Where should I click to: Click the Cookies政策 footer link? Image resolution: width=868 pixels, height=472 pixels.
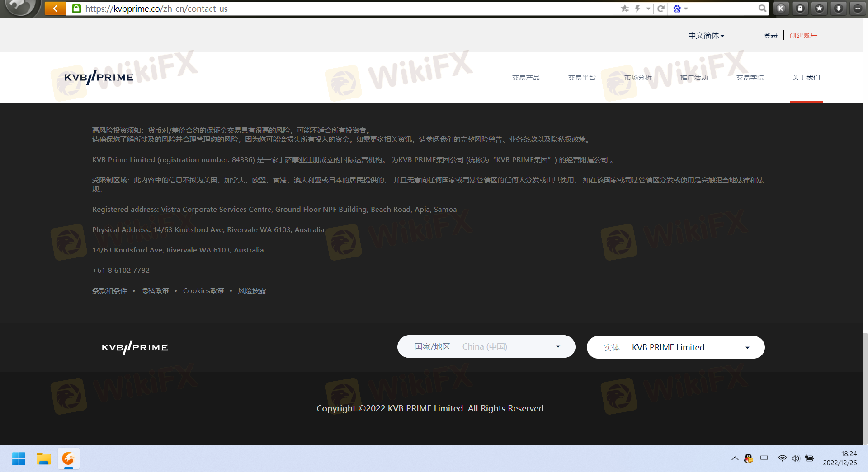203,291
